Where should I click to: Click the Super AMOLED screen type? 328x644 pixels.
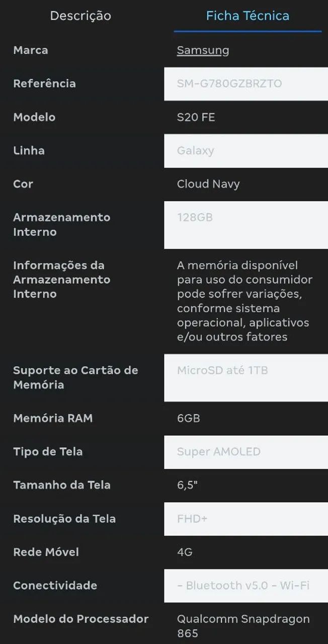[x=219, y=452]
